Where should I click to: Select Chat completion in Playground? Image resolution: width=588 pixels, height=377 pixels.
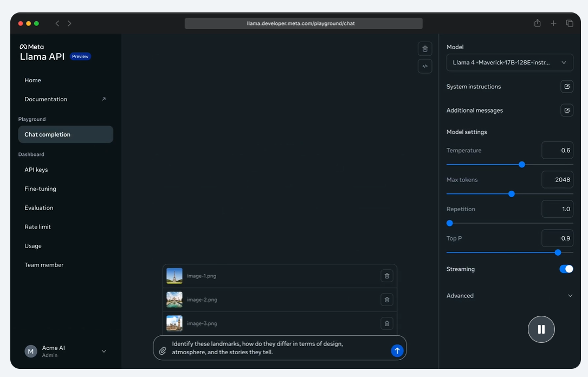(66, 134)
